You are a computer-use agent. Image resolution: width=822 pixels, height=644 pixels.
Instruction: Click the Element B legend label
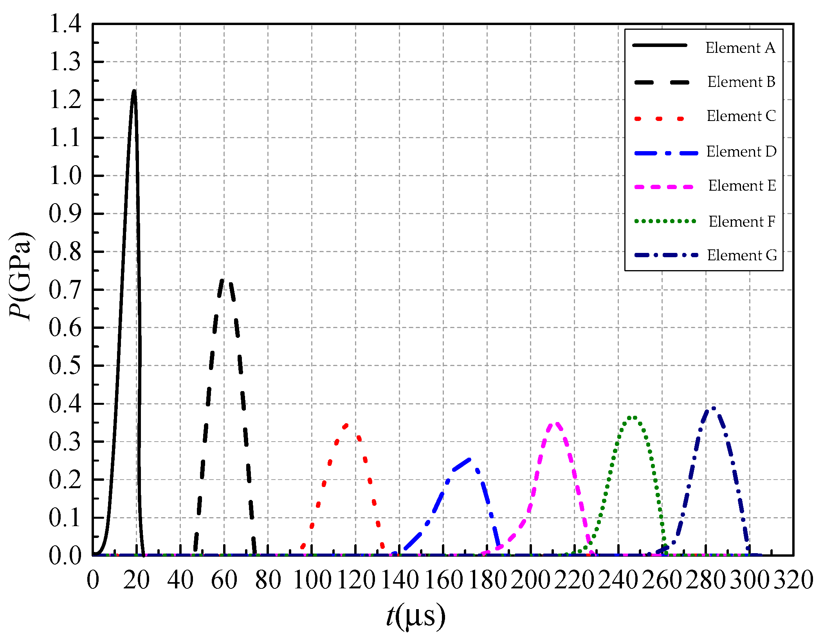[x=741, y=82]
